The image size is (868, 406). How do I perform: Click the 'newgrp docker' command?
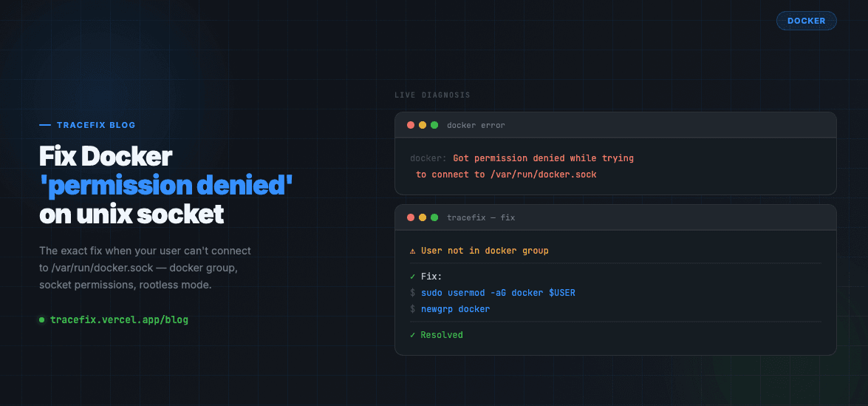point(456,309)
